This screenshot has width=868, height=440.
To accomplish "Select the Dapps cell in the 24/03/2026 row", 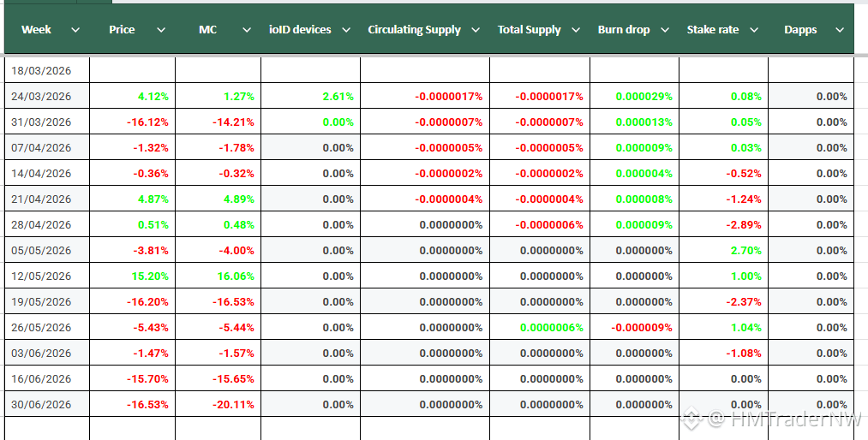I will [x=811, y=96].
